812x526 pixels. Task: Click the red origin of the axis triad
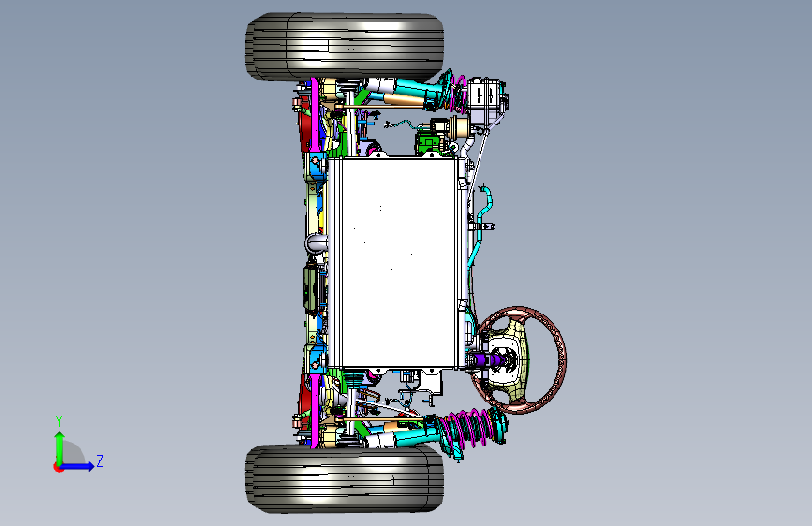(58, 467)
